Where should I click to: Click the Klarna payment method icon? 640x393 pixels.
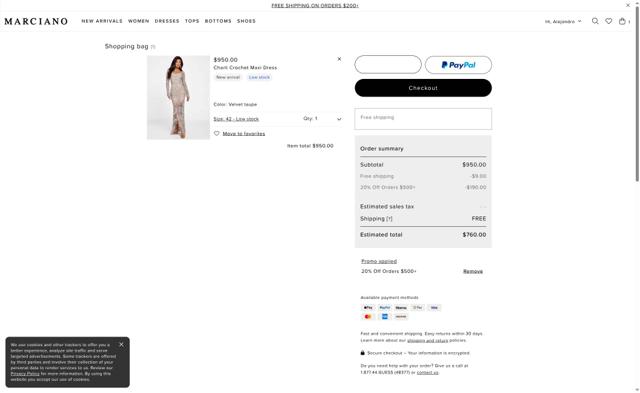coord(401,308)
